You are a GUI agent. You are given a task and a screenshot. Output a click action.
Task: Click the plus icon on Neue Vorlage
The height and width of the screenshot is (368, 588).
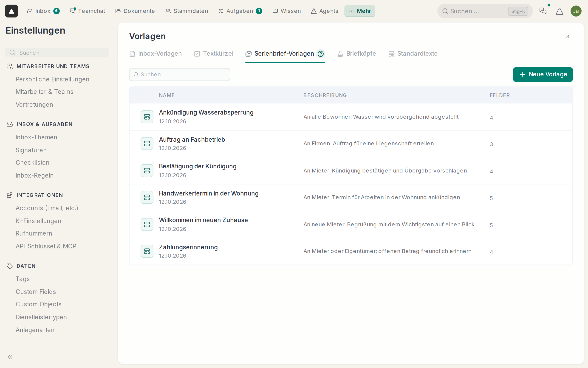[x=522, y=75]
